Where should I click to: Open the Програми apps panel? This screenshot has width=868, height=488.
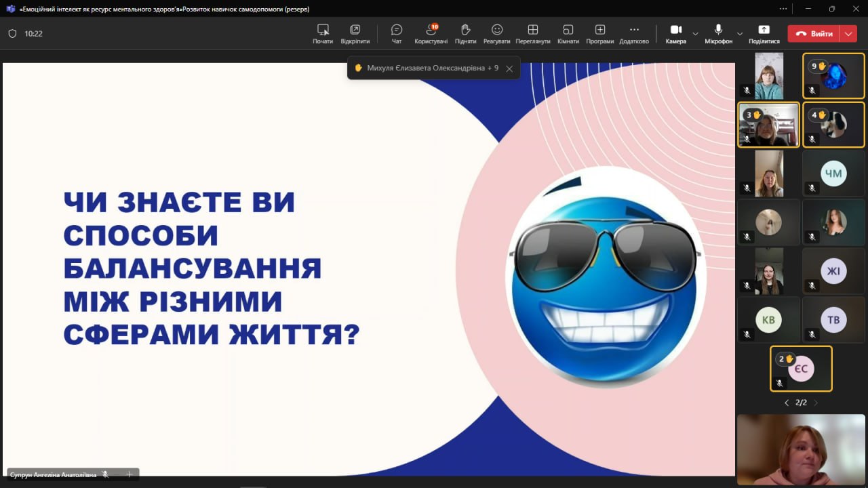[599, 34]
